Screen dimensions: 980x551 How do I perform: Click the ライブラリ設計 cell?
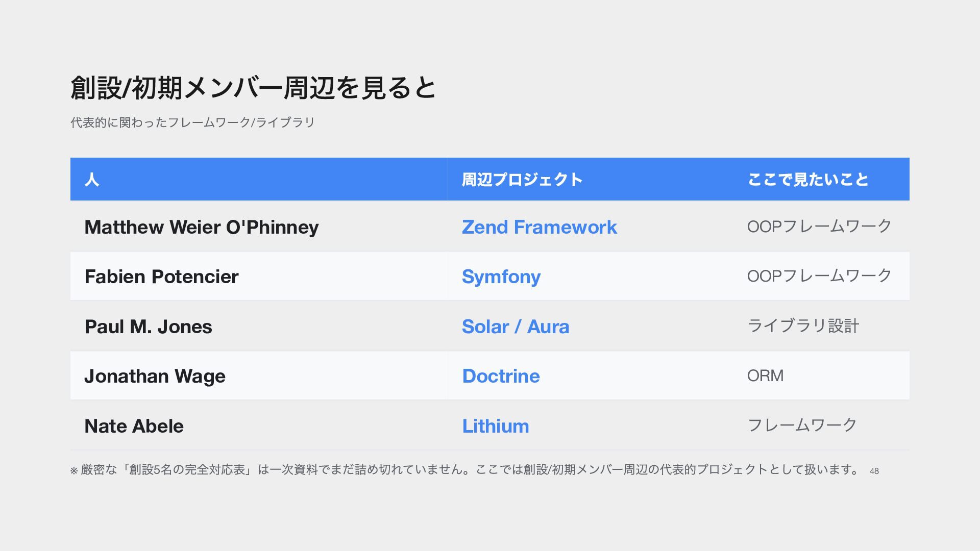(x=803, y=325)
